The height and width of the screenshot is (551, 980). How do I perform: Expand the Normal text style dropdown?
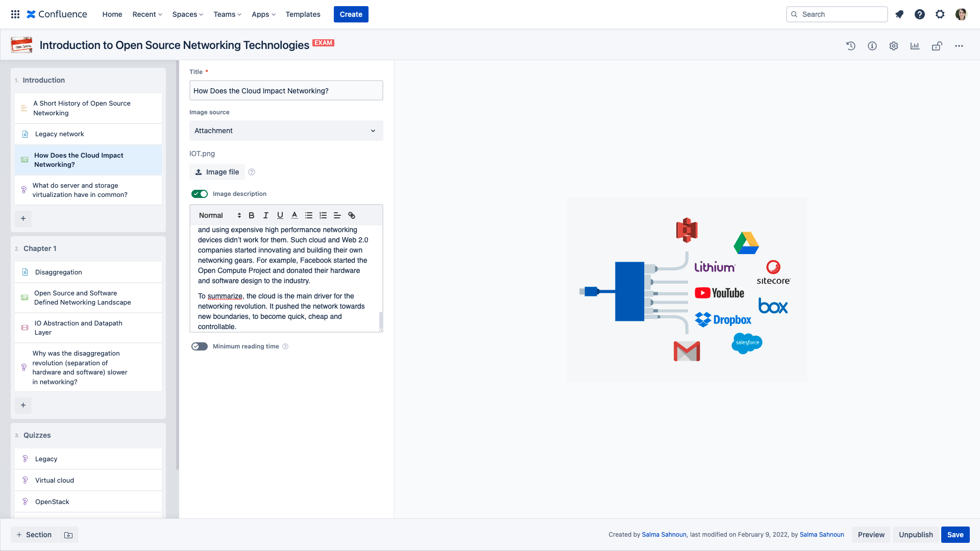tap(219, 215)
